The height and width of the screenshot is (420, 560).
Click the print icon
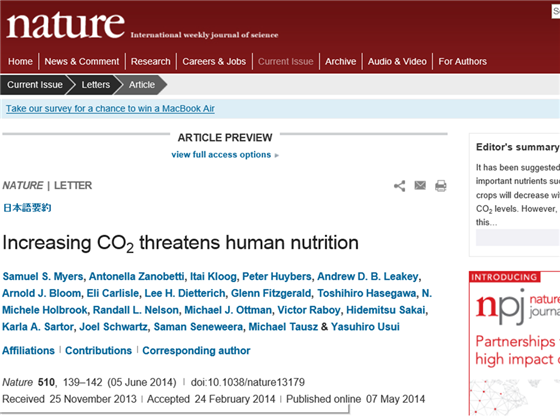[441, 186]
